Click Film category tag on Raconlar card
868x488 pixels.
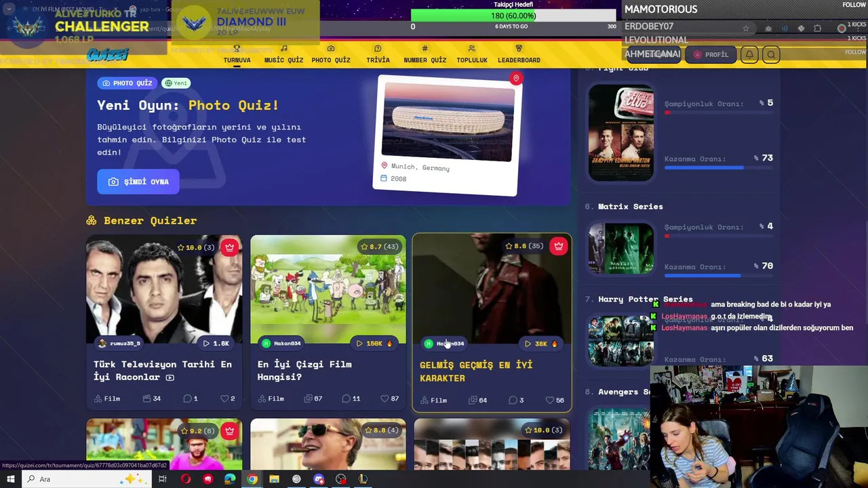[107, 399]
